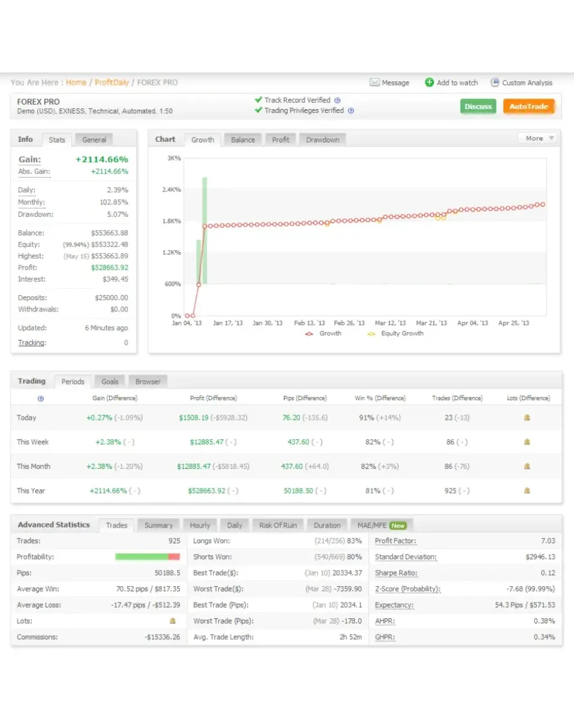Open the Risk Of Ruin tab
Screen dimensions: 574x728
pos(278,525)
